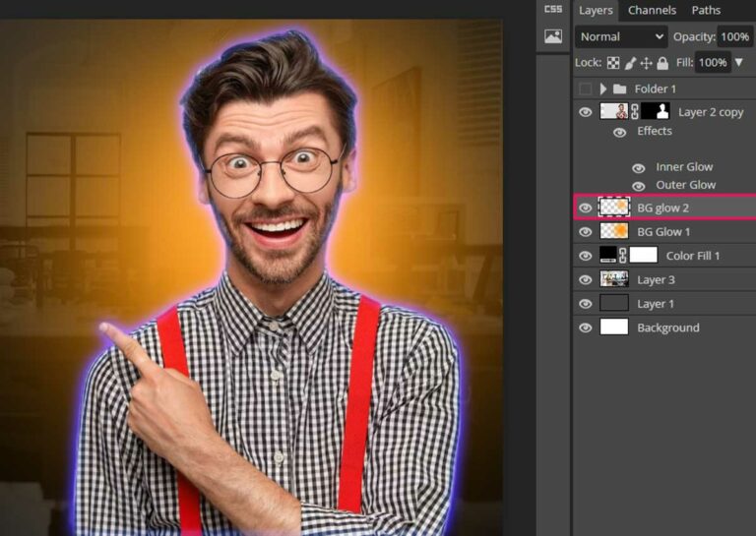The height and width of the screenshot is (536, 756).
Task: Select the Background layer name
Action: point(668,328)
